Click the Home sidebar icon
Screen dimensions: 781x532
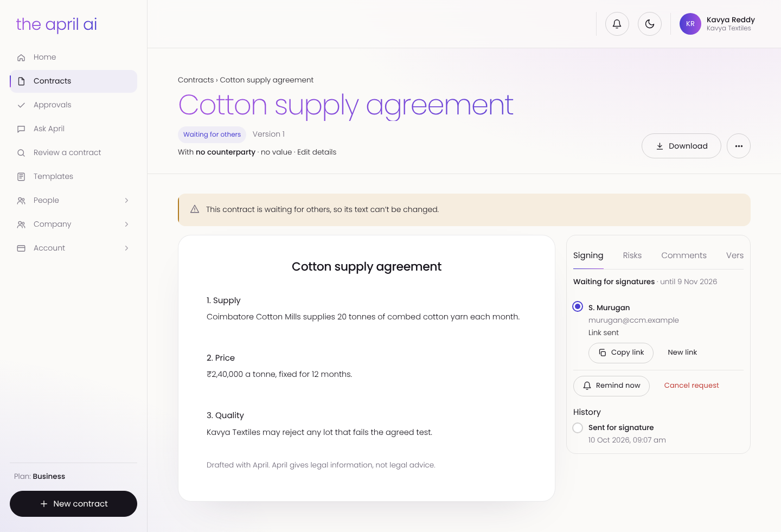[21, 57]
